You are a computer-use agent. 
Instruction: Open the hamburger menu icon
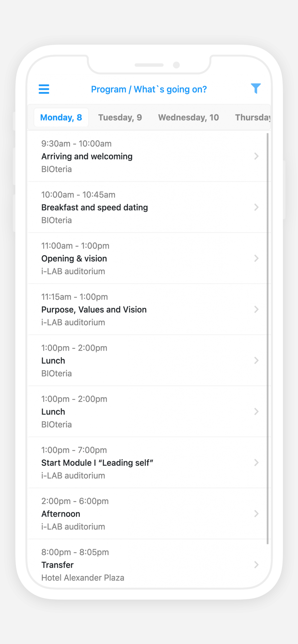(x=44, y=89)
